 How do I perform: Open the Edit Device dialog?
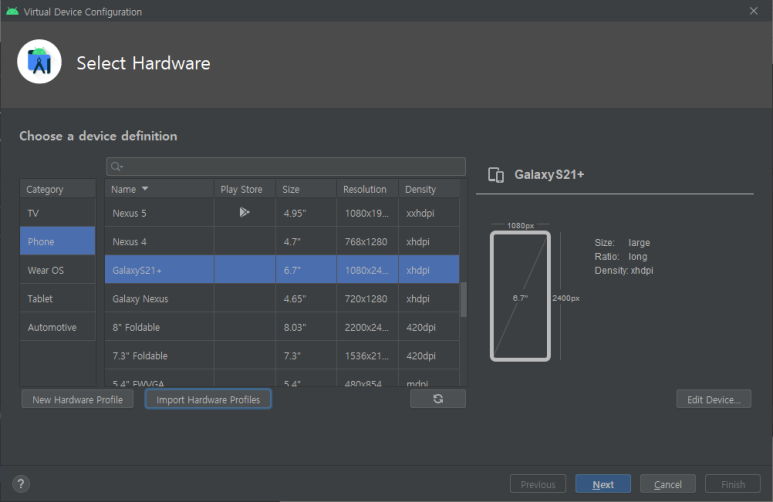713,399
